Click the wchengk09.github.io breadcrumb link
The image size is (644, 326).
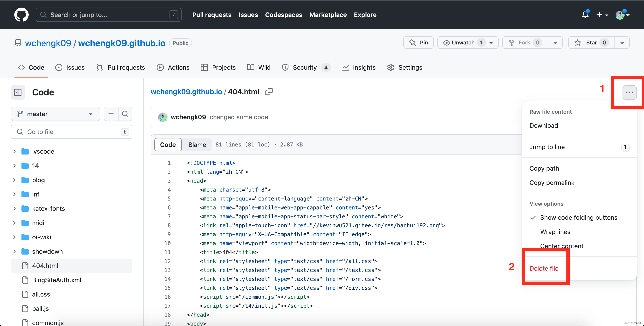pos(186,92)
